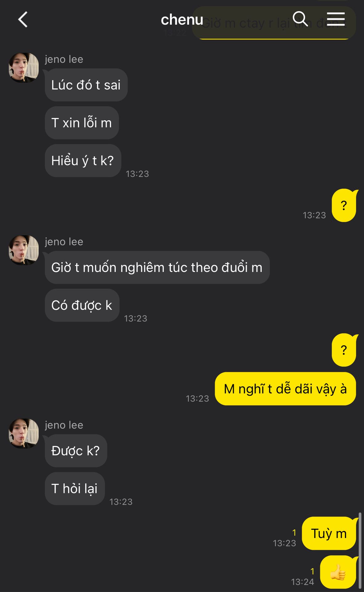Image resolution: width=364 pixels, height=592 pixels.
Task: Select the first yellow question mark bubble
Action: [x=344, y=205]
